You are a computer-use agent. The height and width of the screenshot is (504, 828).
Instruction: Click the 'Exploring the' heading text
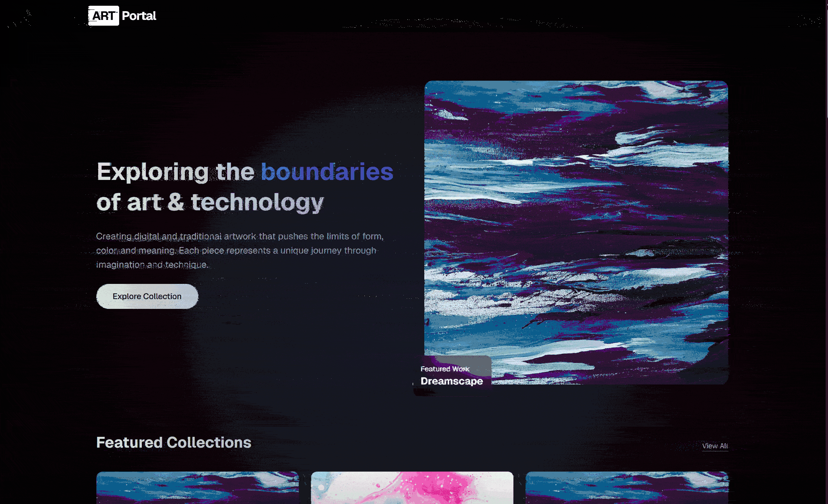pos(176,172)
